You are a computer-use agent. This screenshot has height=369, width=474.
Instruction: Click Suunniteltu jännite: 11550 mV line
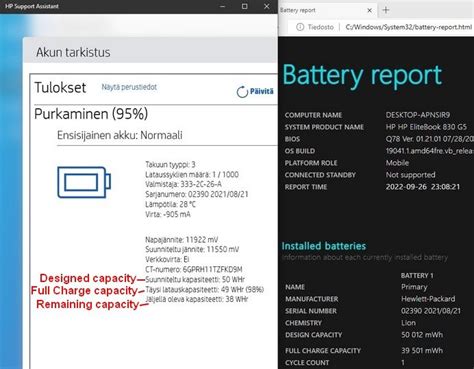point(192,249)
